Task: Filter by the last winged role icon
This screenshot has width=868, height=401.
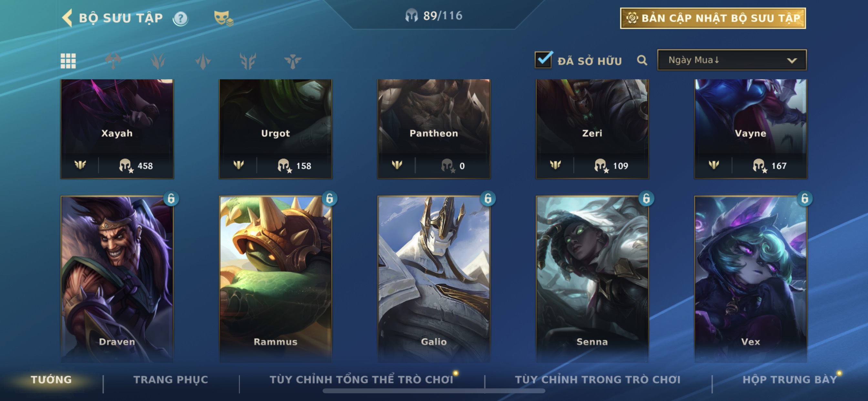Action: [x=293, y=61]
